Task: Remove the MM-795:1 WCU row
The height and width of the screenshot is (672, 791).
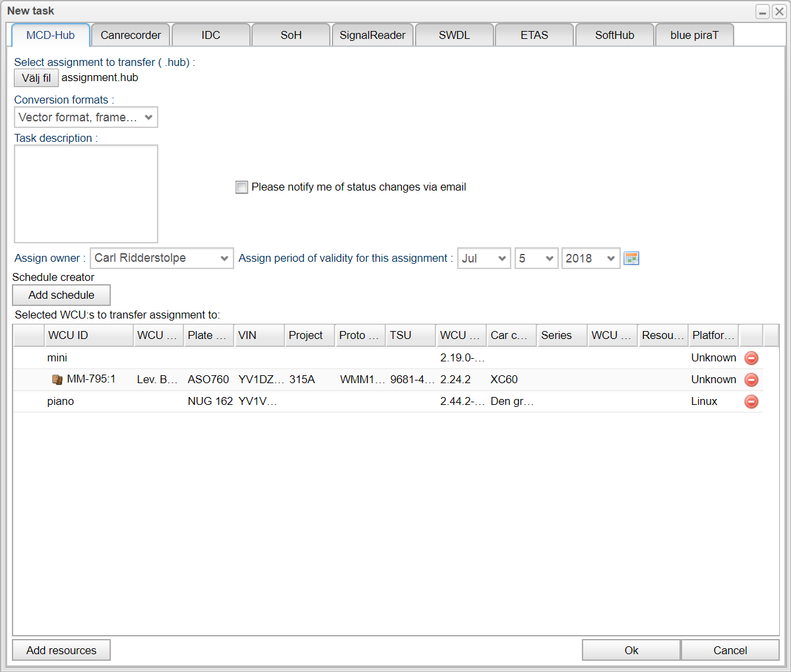Action: click(x=751, y=380)
